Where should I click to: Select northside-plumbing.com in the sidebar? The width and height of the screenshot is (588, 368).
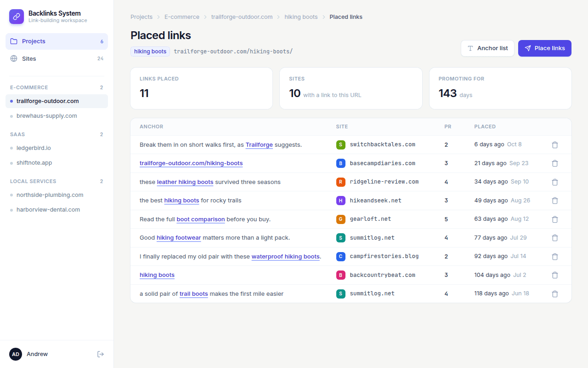57,195
